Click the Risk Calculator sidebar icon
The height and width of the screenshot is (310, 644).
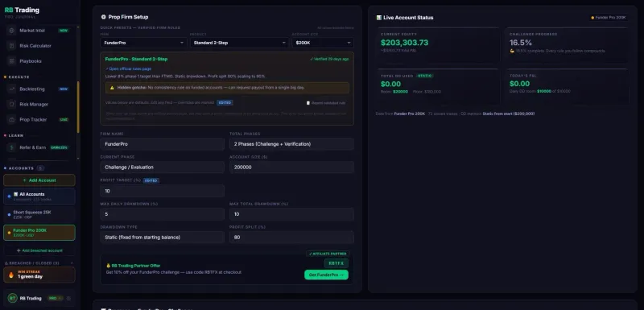[x=12, y=46]
